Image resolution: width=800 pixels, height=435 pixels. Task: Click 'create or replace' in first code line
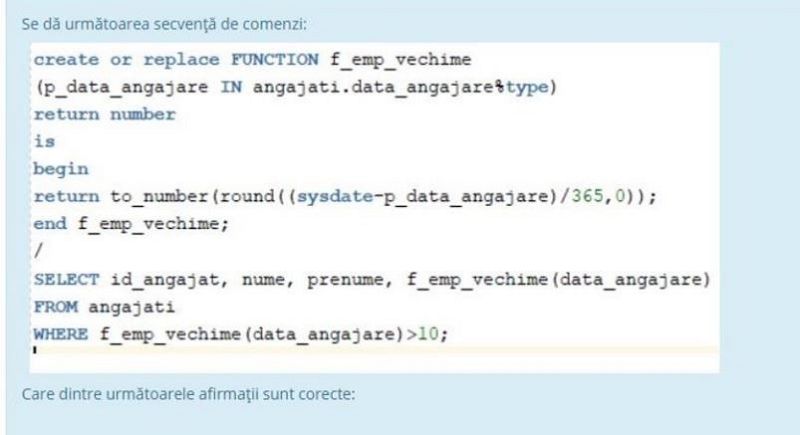[x=127, y=60]
